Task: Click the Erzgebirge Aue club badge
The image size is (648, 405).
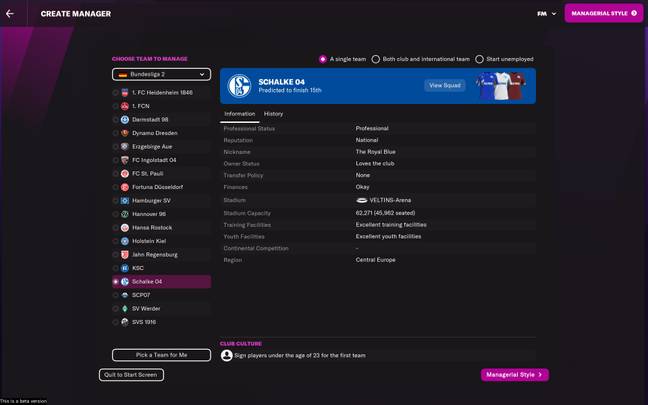Action: click(125, 147)
